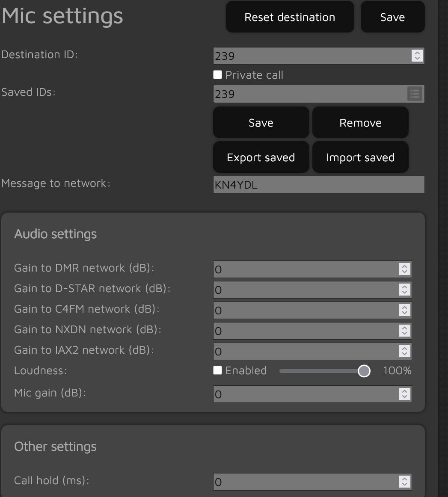Click the Import saved button
448x497 pixels.
[x=360, y=157]
